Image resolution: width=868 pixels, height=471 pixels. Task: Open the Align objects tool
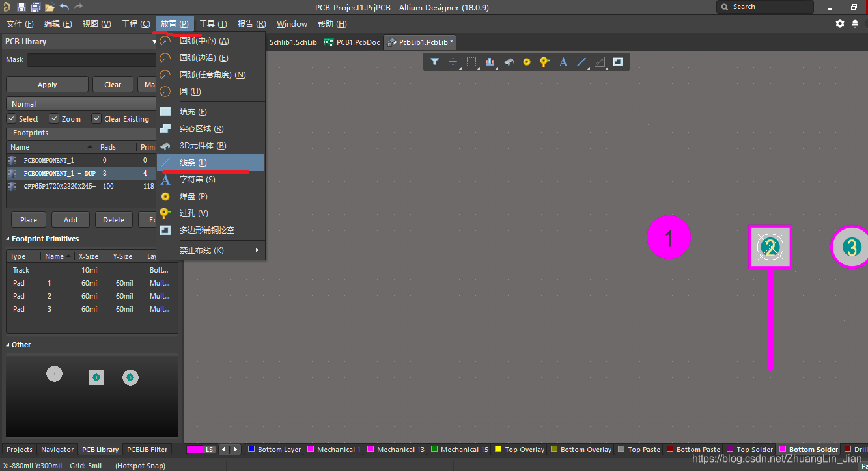[x=490, y=62]
